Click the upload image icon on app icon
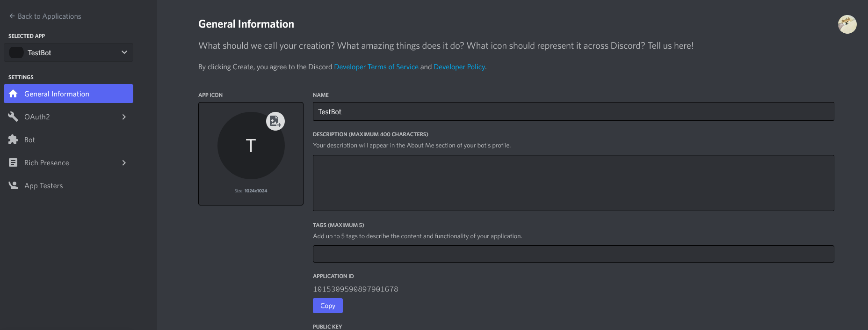Screen dimensions: 868x330 coord(275,121)
